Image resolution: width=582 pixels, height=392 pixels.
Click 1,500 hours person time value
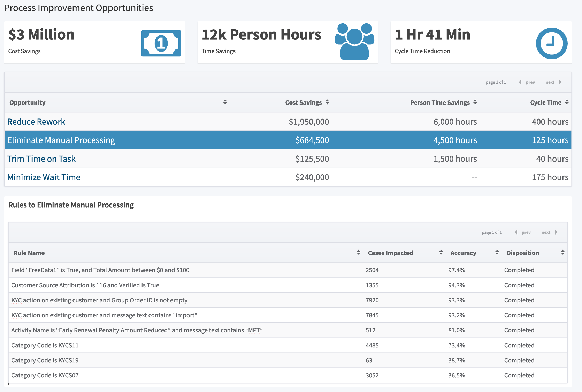tap(455, 159)
